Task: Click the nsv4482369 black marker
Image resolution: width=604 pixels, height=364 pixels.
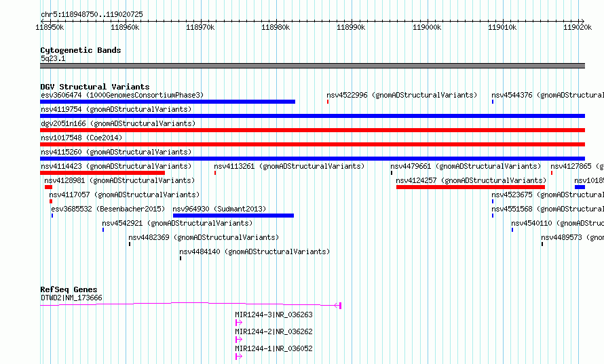Action: 130,244
